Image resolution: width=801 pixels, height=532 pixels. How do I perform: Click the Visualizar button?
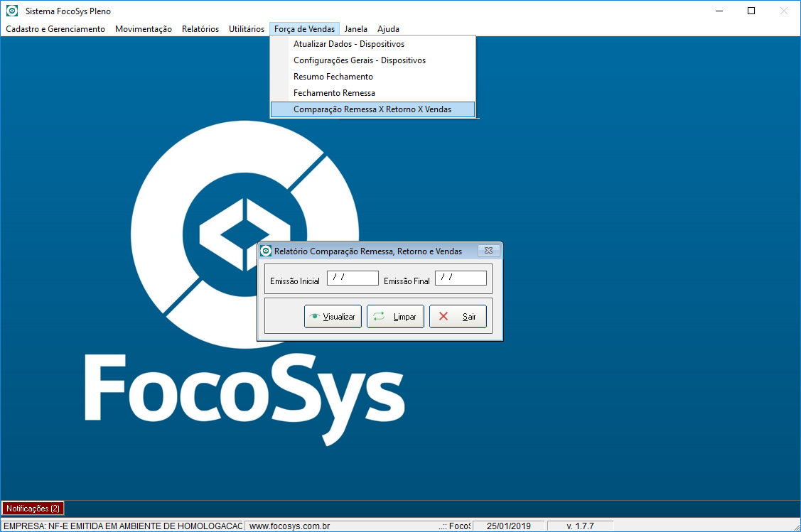tap(333, 317)
